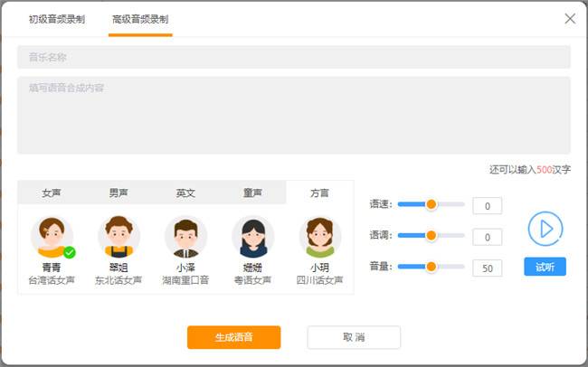
Task: Click the 取消 cancel button
Action: (x=354, y=337)
